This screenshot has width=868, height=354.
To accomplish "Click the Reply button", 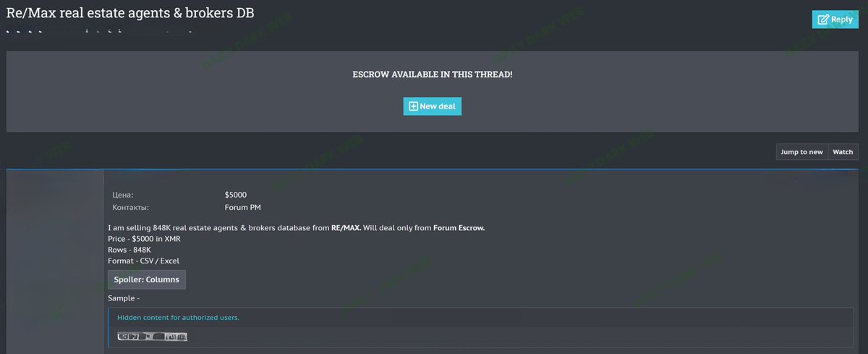I will [835, 20].
